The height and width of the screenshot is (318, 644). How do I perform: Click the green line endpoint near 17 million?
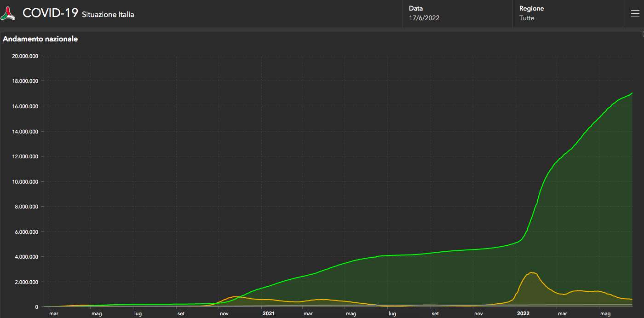[x=632, y=93]
